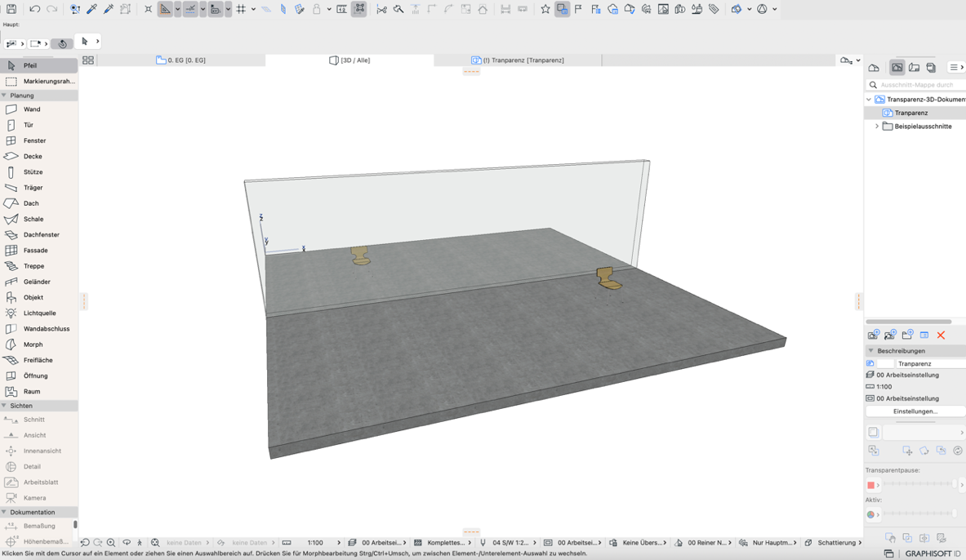Click the Einstellungen... button
The width and height of the screenshot is (966, 560).
pos(915,411)
